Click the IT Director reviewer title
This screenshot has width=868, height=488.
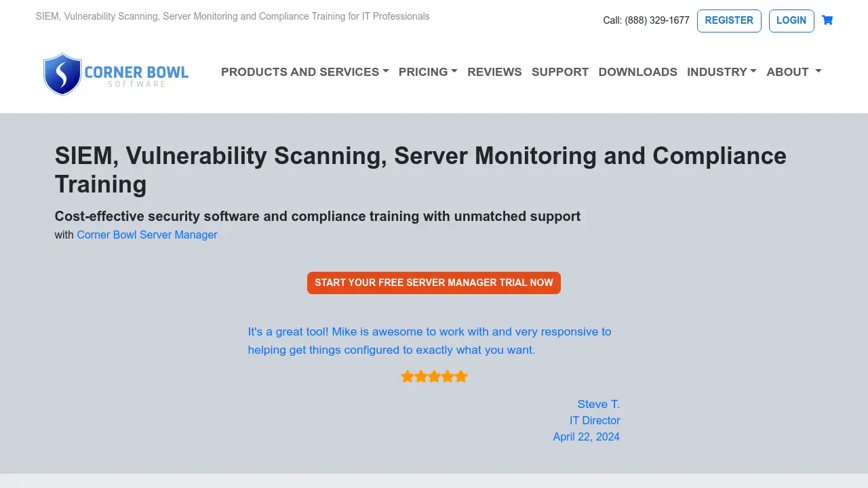point(595,420)
